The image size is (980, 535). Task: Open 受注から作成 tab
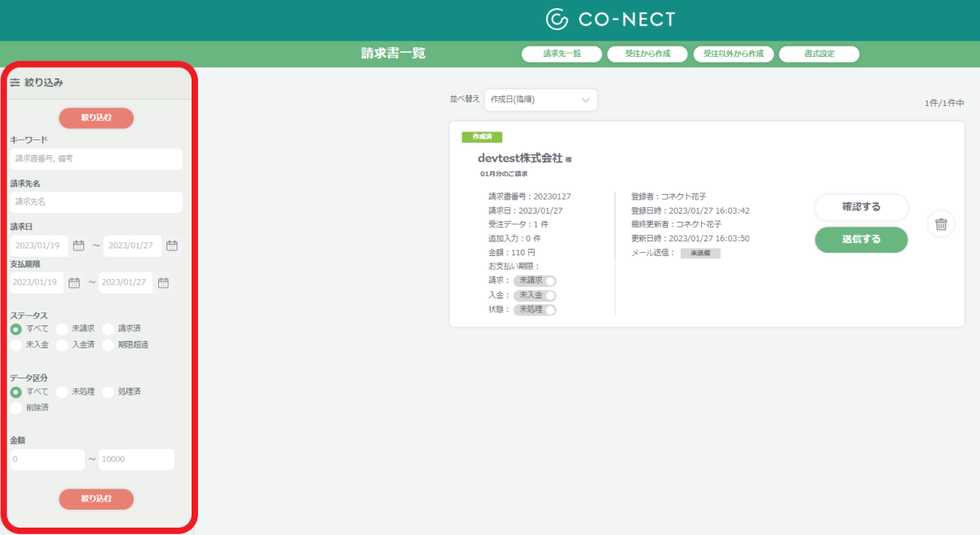[647, 54]
